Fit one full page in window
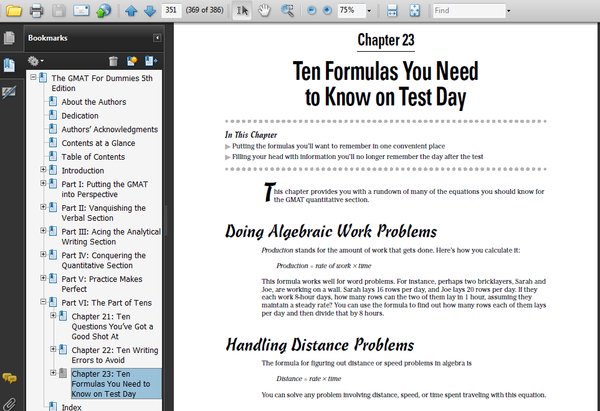This screenshot has height=411, width=600. (414, 10)
